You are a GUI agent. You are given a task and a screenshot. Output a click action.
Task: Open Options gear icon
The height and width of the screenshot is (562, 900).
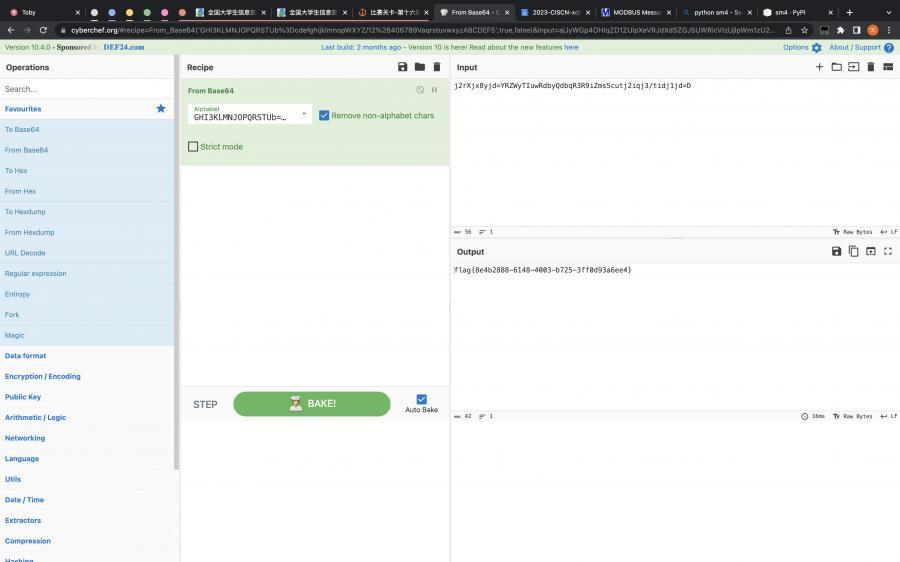[x=817, y=48]
